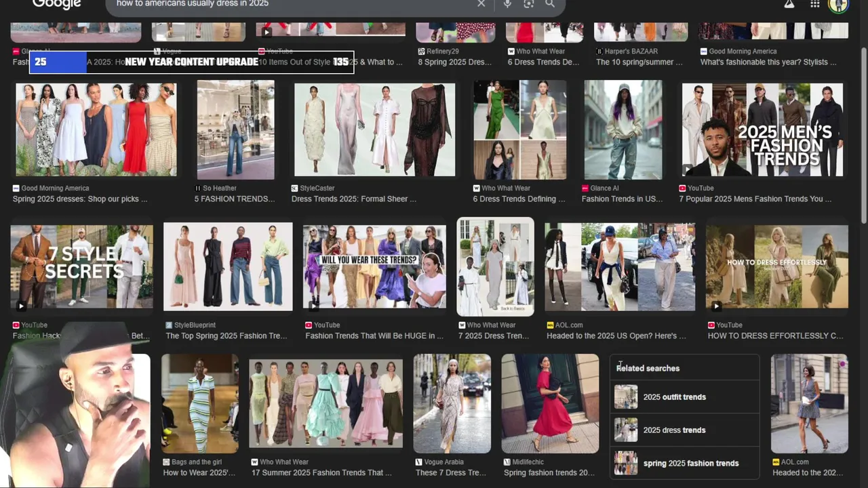Open the How To Dress Effortlessly thumbnail
The width and height of the screenshot is (868, 488).
tap(777, 267)
